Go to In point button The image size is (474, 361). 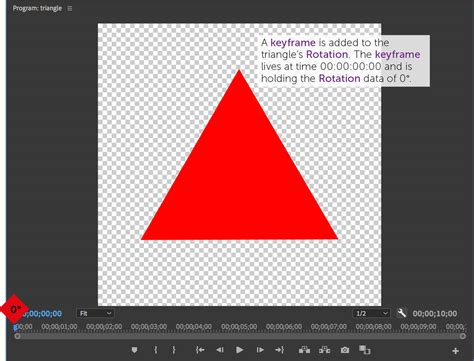200,350
